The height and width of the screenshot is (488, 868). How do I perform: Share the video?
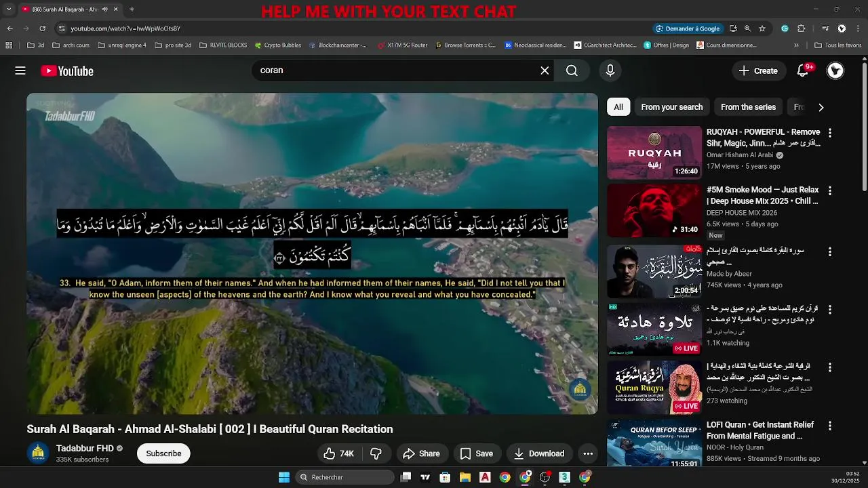pos(421,453)
